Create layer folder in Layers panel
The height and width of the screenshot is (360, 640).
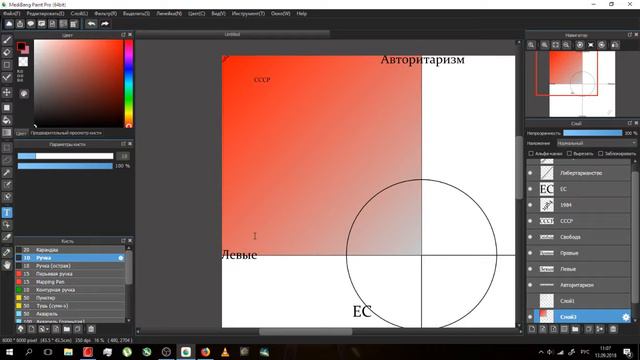click(575, 329)
